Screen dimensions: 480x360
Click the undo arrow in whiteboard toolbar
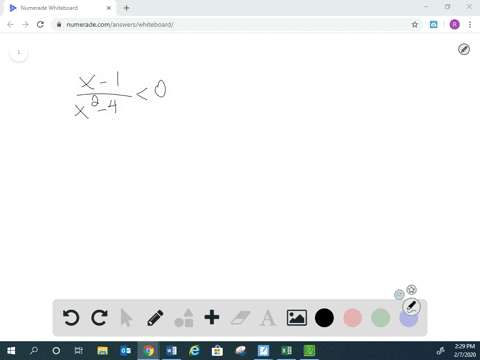click(71, 318)
